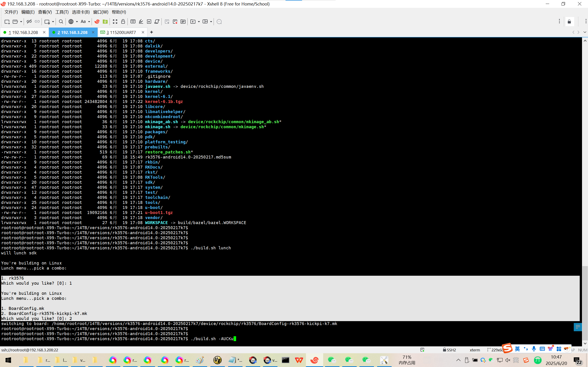Image resolution: width=588 pixels, height=367 pixels.
Task: Launch the green Xftp file-transfer icon
Action: 105,22
